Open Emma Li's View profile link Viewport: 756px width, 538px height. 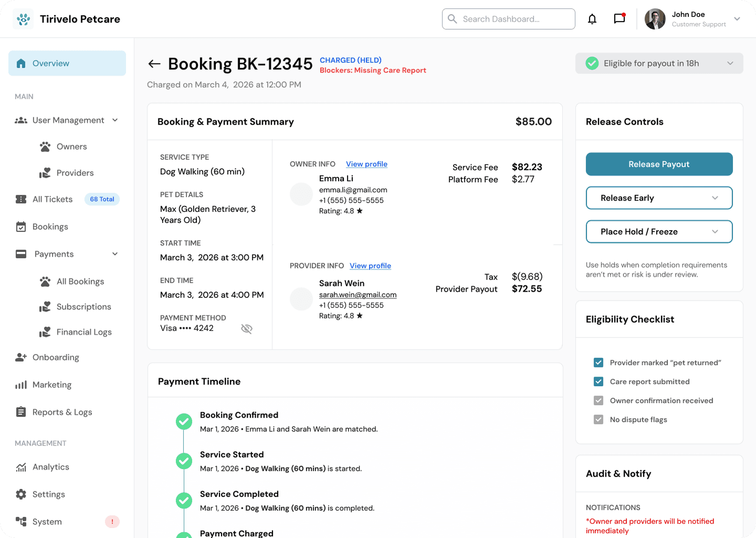(x=366, y=164)
